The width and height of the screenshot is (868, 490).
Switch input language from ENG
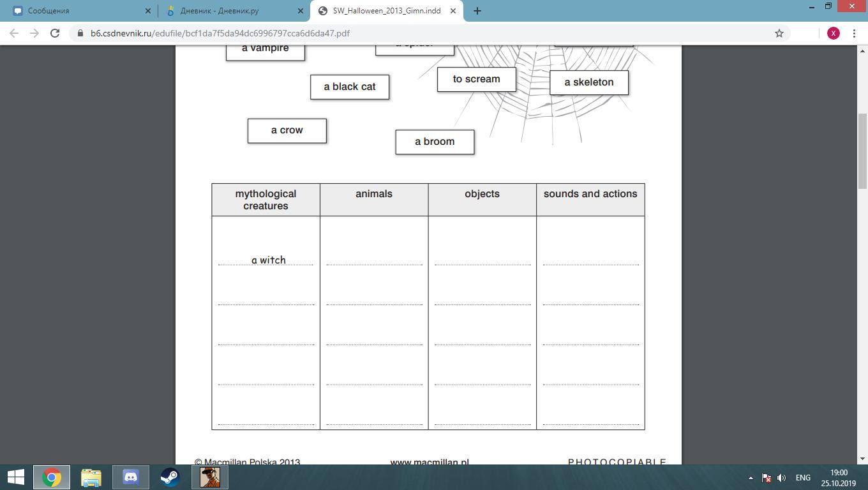point(803,478)
